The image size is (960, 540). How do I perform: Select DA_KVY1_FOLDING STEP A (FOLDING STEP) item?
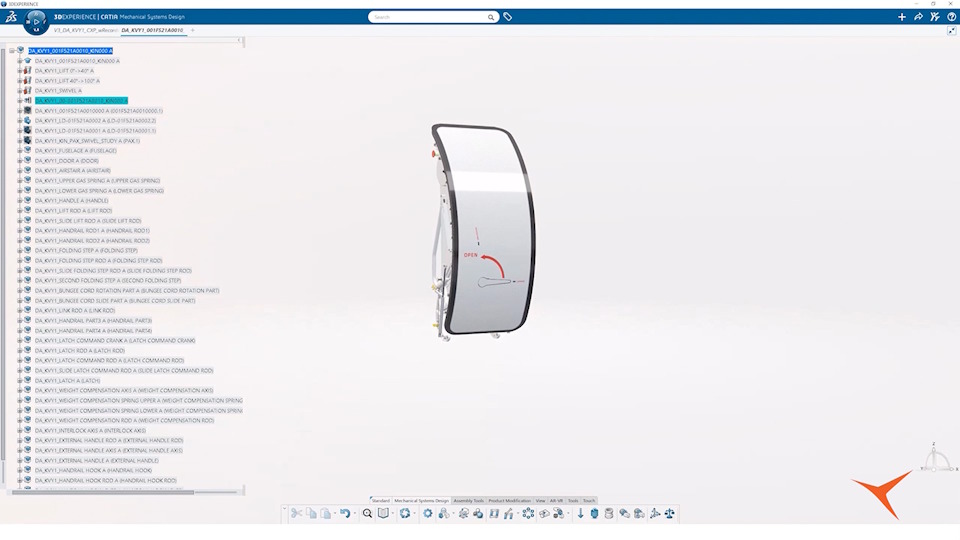click(86, 250)
